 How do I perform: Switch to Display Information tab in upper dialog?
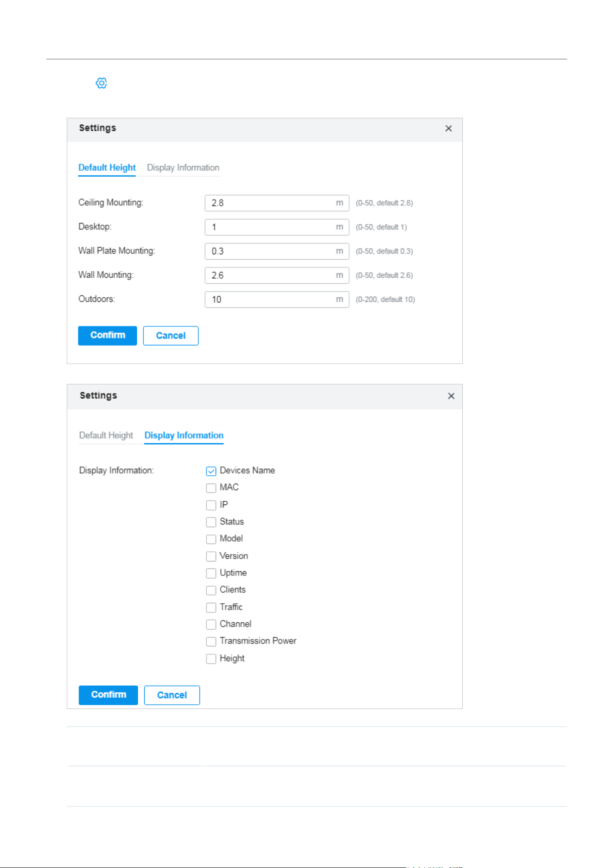tap(183, 168)
